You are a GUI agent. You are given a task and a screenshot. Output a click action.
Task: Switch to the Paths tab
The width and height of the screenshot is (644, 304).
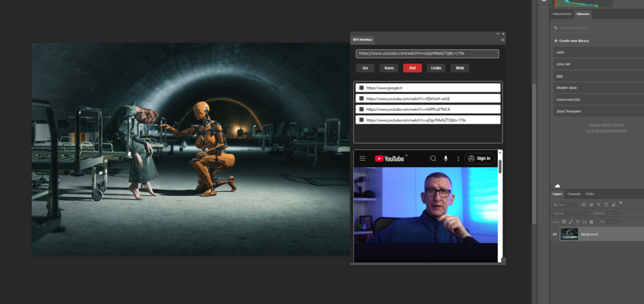[590, 194]
